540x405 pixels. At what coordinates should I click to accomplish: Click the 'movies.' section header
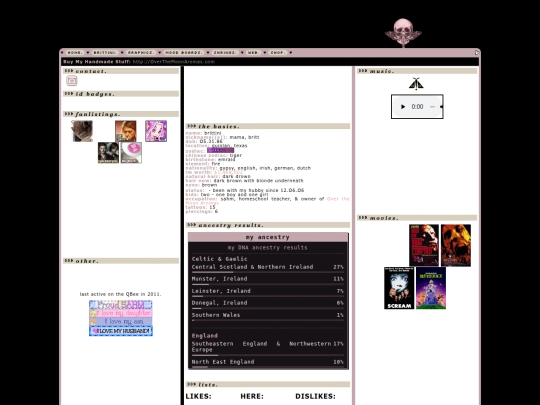(417, 218)
